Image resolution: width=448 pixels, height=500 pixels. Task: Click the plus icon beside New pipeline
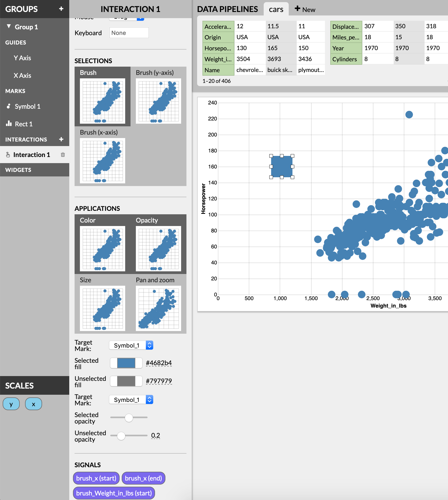pyautogui.click(x=298, y=9)
